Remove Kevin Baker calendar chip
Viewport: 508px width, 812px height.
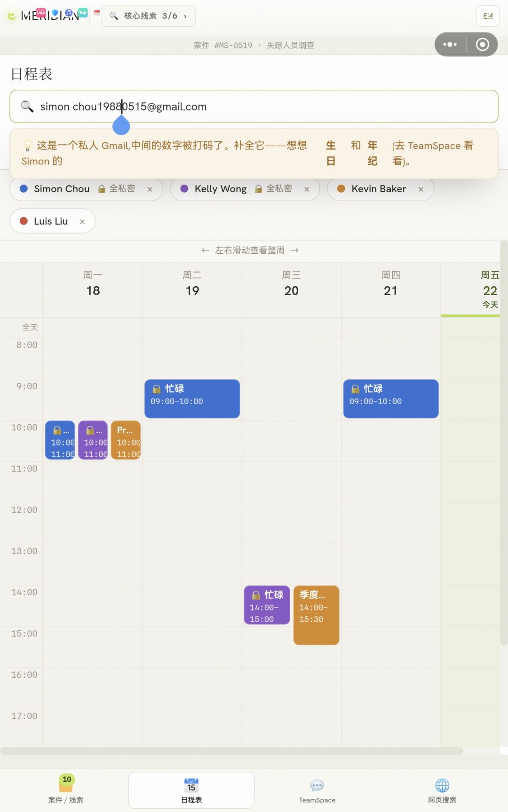(x=421, y=189)
